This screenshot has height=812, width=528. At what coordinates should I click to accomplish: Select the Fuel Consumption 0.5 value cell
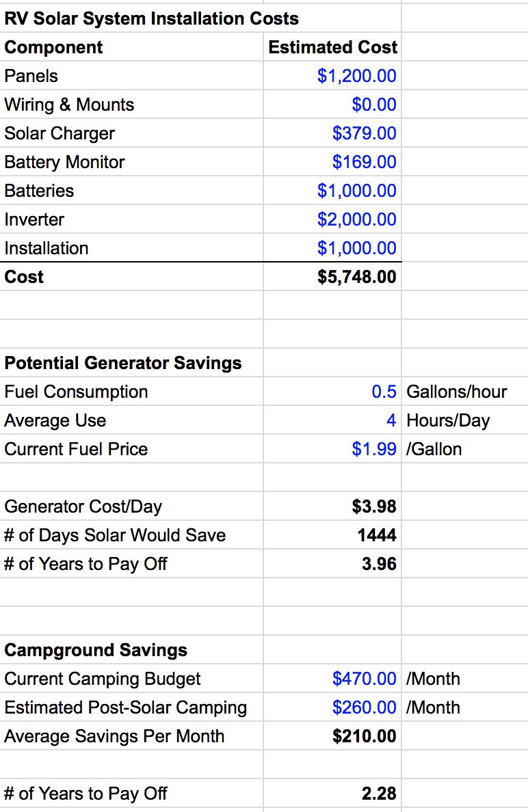click(x=384, y=392)
